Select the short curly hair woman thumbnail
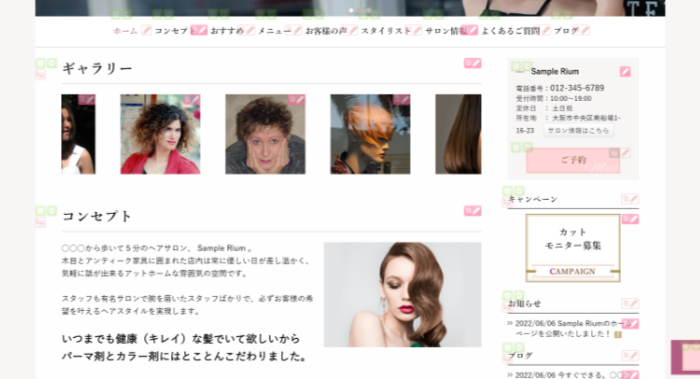Screen dimensions: 700x379 (265, 134)
